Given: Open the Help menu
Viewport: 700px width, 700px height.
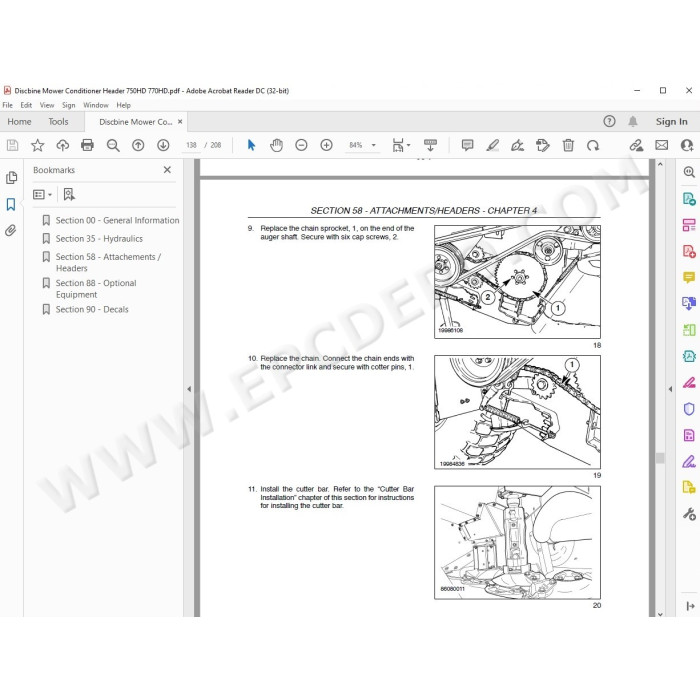Looking at the screenshot, I should pyautogui.click(x=124, y=105).
